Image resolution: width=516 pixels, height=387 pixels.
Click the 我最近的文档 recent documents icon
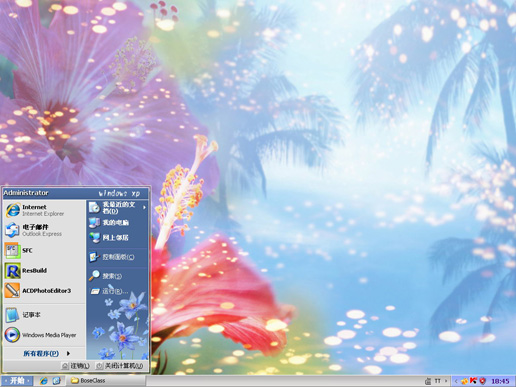click(x=94, y=207)
